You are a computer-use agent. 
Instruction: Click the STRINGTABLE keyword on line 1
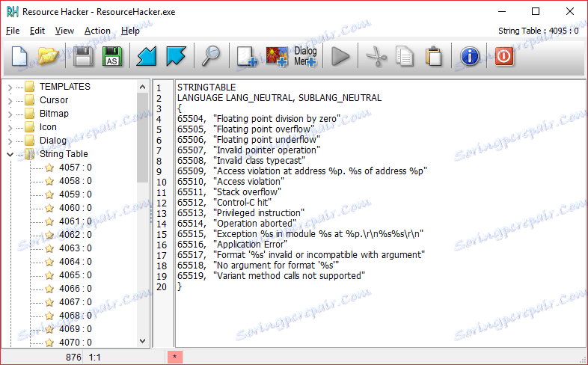click(206, 88)
